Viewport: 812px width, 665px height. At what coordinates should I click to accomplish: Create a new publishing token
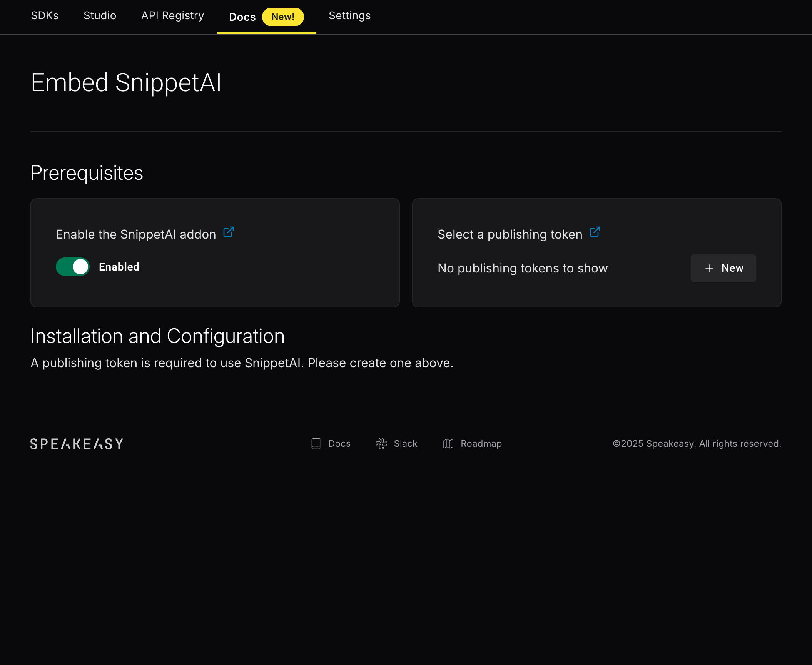[x=723, y=268]
